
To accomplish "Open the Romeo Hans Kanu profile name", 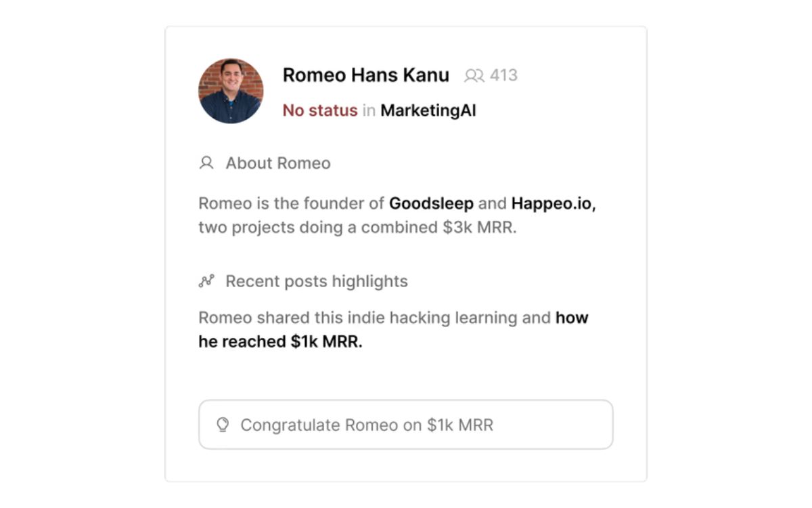I will pos(365,75).
